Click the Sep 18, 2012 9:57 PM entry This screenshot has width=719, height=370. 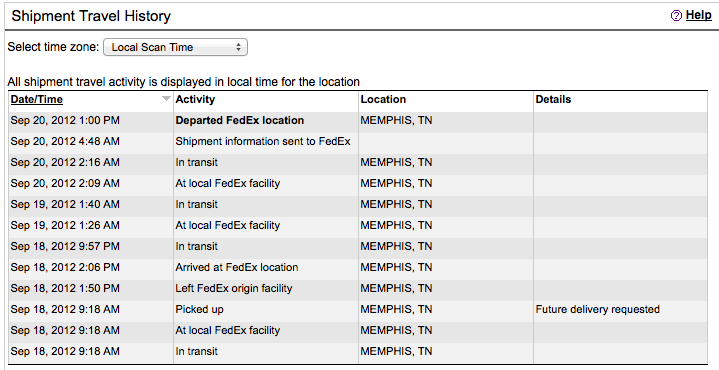coord(65,247)
